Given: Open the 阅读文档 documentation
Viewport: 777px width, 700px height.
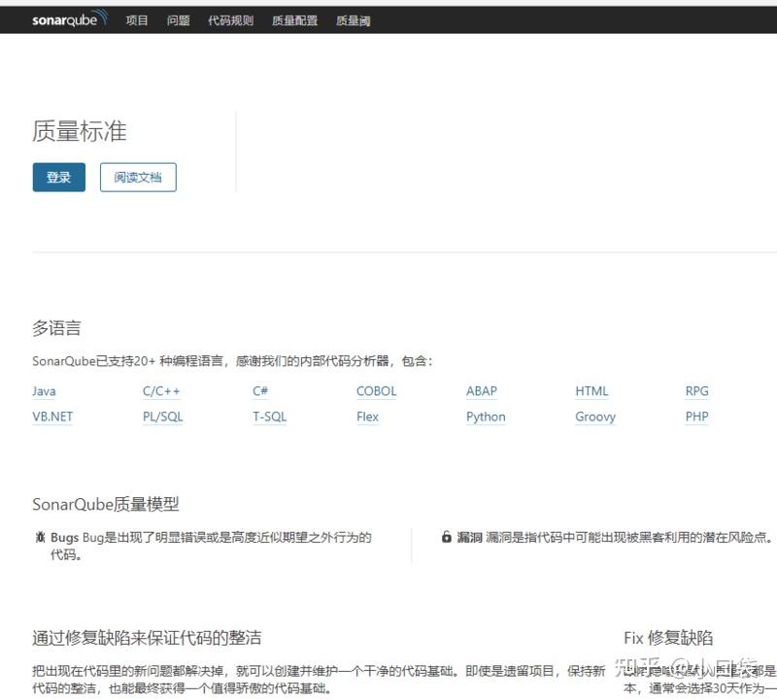Looking at the screenshot, I should click(136, 177).
